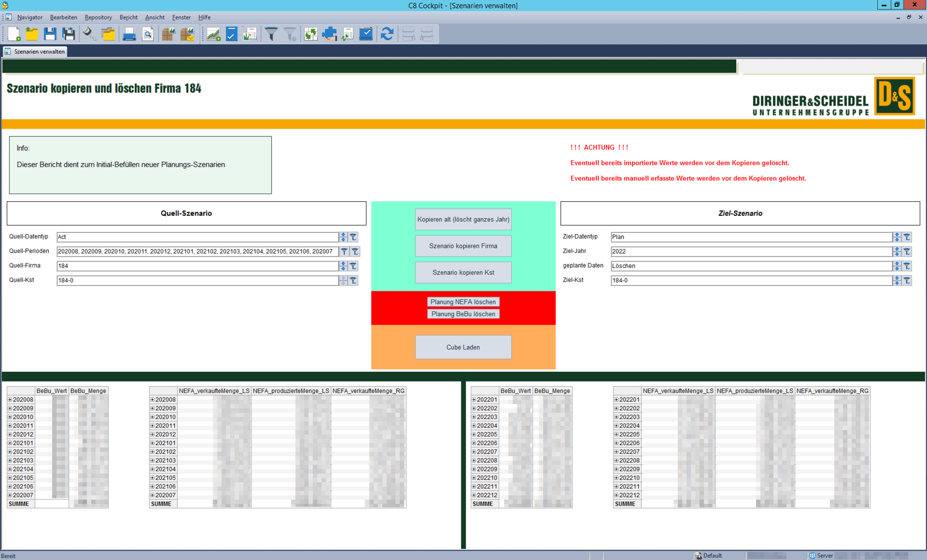Expand period 202201 in target BeBu table
The height and width of the screenshot is (560, 927).
(474, 400)
